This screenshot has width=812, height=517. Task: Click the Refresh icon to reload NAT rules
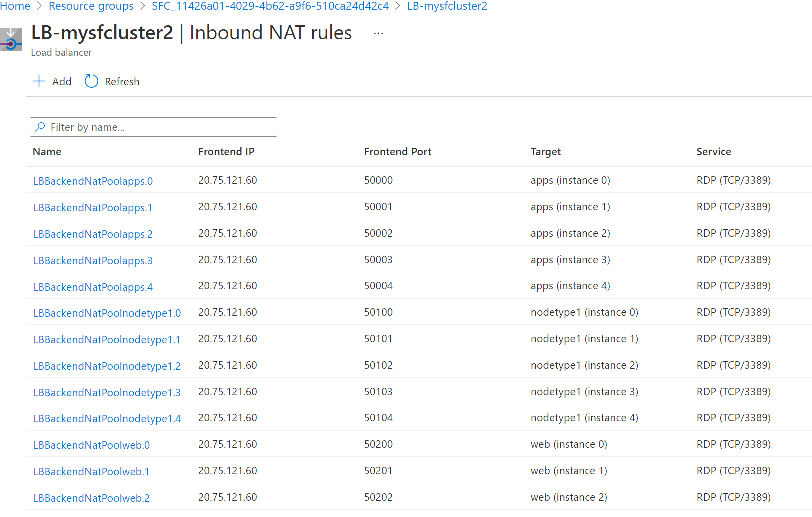coord(91,81)
